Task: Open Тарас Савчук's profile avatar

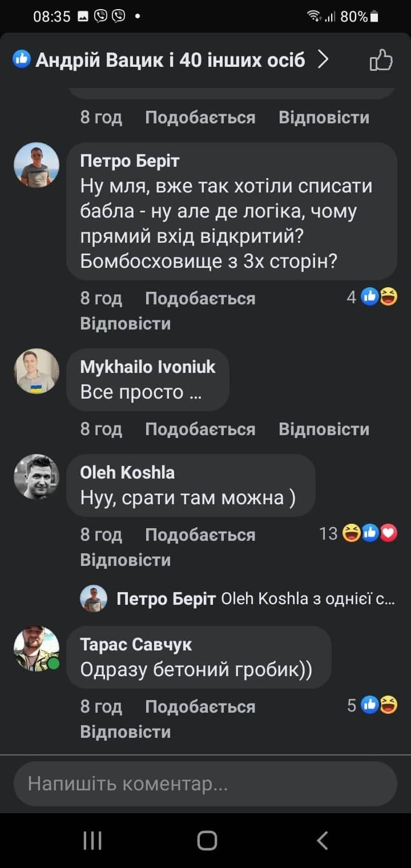Action: 37,648
